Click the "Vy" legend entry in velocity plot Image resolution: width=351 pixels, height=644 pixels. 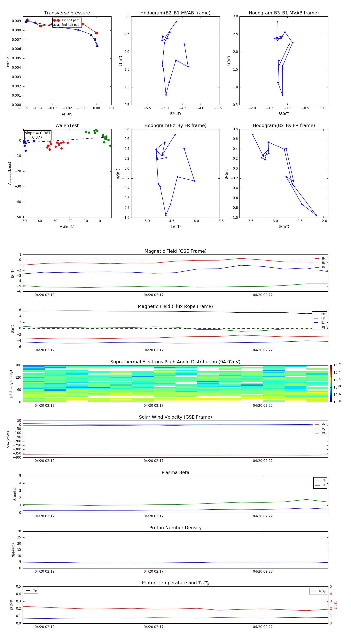pos(320,429)
